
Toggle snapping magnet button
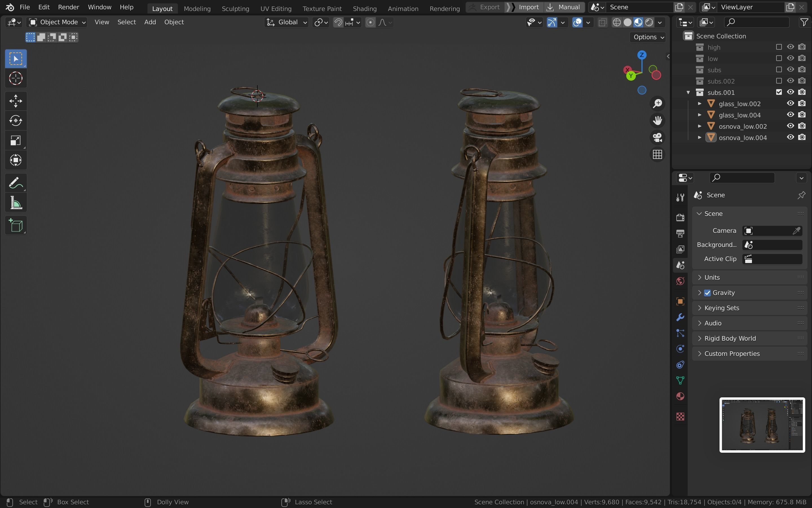338,23
